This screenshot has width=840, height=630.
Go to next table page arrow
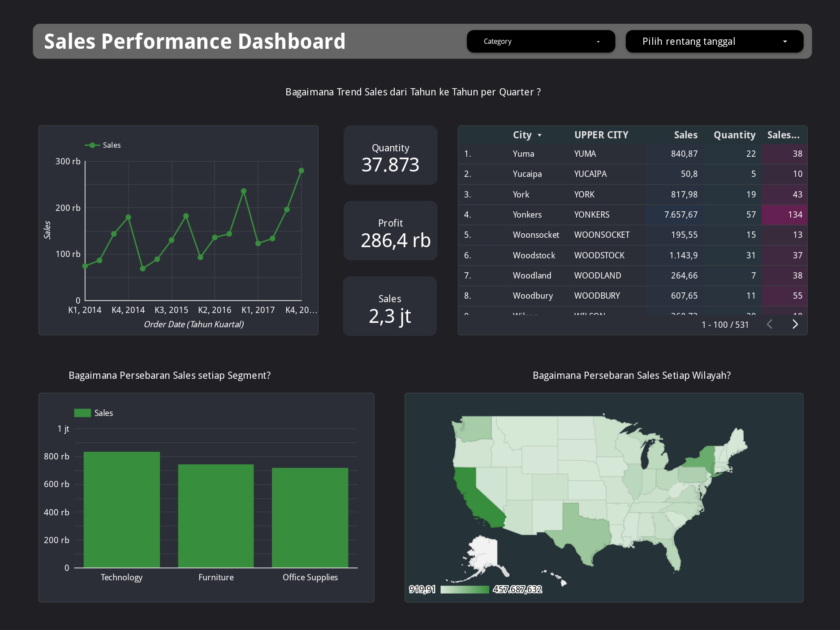coord(795,324)
